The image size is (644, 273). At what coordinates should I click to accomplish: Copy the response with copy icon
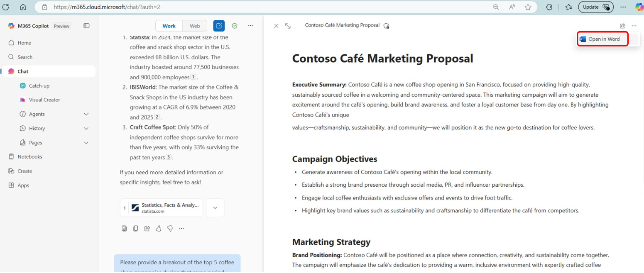coord(135,228)
